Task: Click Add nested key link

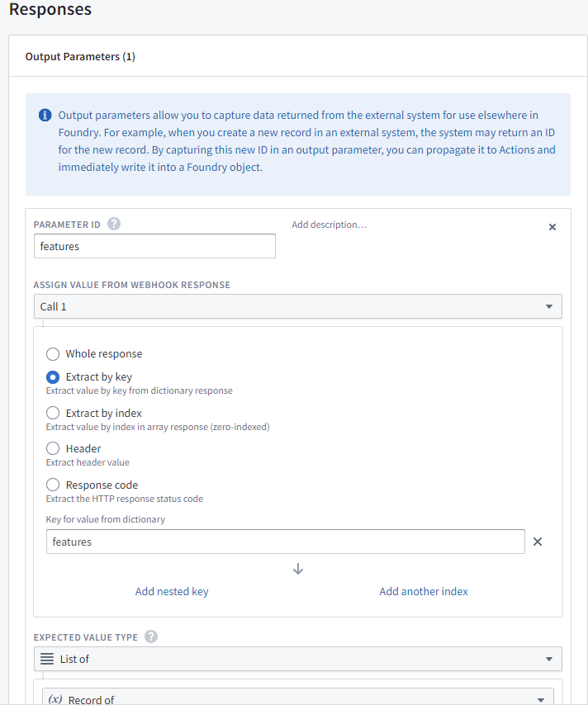Action: 172,591
